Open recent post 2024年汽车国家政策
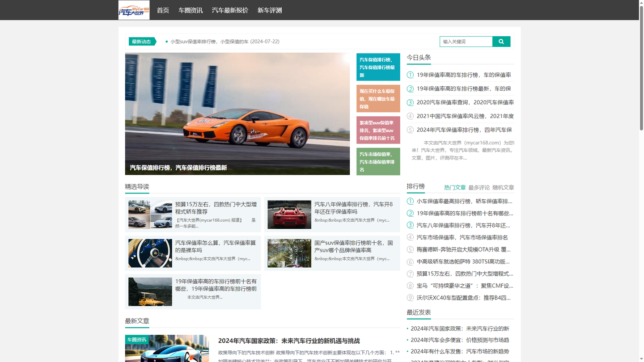The width and height of the screenshot is (644, 362). [460, 328]
